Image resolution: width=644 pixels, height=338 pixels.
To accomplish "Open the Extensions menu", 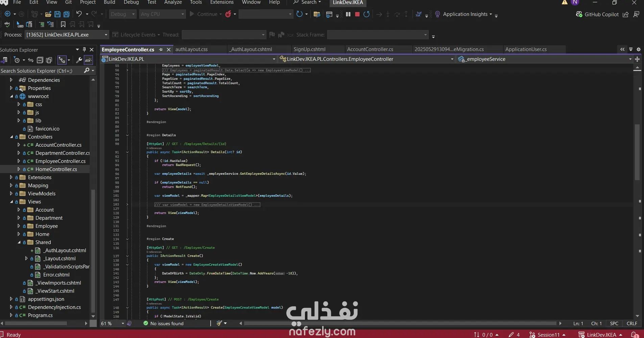I will pos(222,2).
